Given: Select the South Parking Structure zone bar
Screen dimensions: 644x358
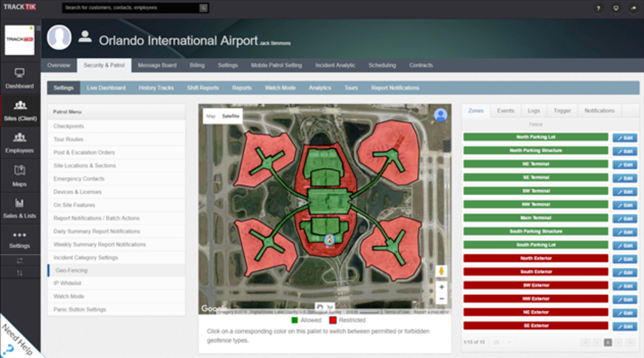Looking at the screenshot, I should click(536, 232).
